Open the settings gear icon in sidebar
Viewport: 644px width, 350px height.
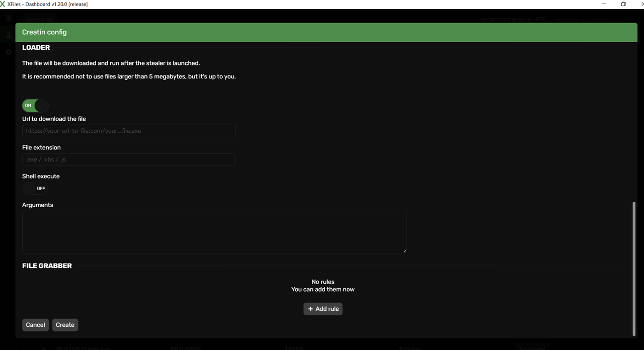point(8,52)
